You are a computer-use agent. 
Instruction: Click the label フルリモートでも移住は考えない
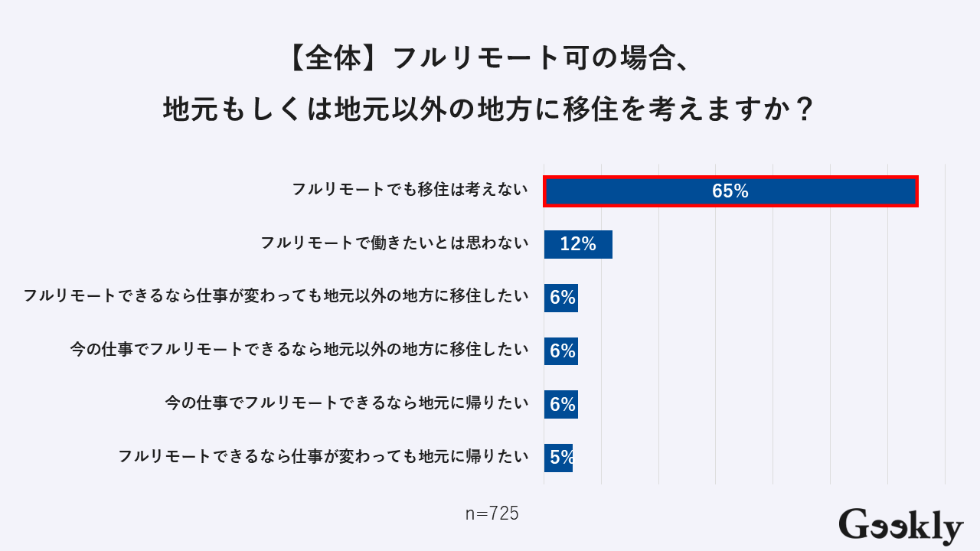(x=410, y=190)
